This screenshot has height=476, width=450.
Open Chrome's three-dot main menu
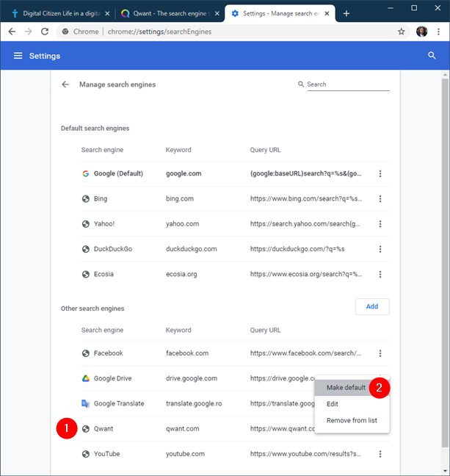click(x=438, y=32)
